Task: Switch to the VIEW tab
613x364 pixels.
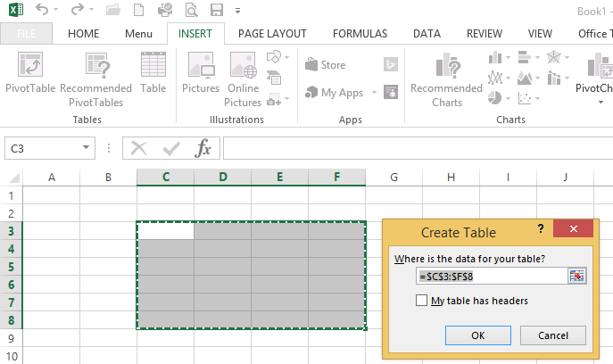Action: point(540,34)
